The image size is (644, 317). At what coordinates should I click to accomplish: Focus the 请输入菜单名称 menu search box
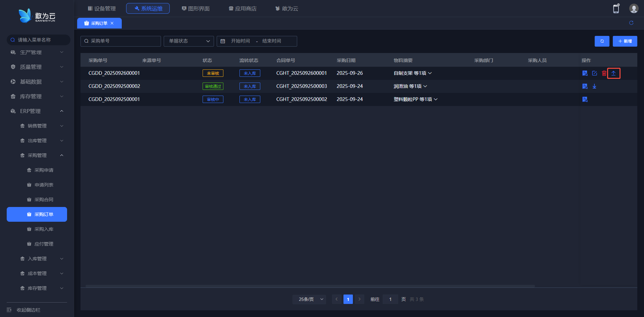click(x=39, y=40)
